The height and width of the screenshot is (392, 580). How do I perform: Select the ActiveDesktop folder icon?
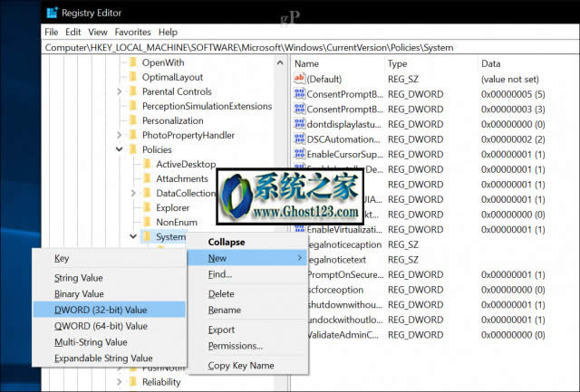(x=147, y=164)
